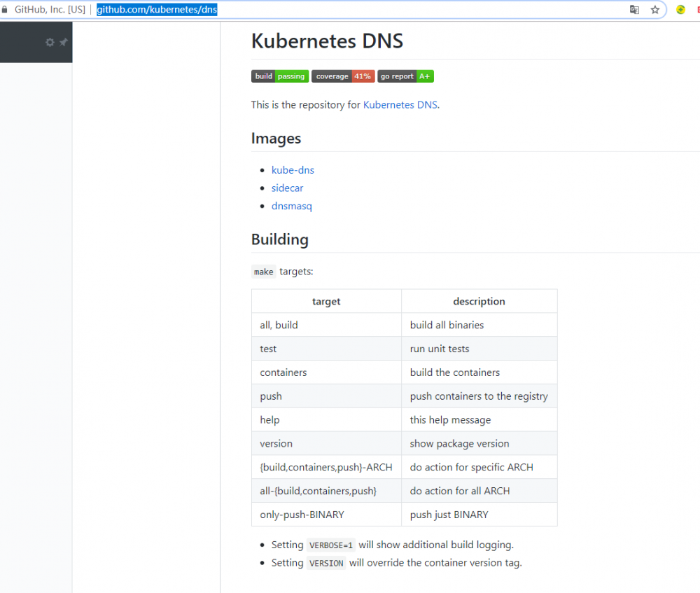This screenshot has width=700, height=593.
Task: Open the dnsmasq image link
Action: [291, 206]
